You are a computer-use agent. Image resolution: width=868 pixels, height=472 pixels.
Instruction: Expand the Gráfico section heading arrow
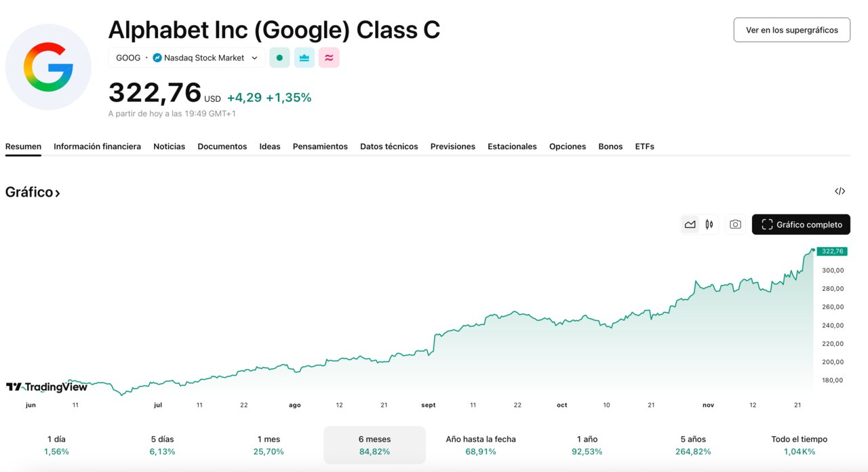tap(58, 193)
